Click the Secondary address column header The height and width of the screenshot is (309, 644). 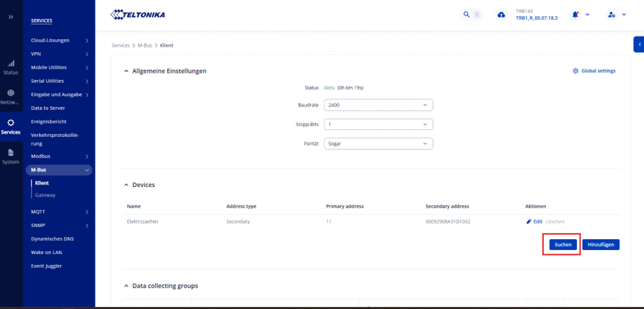[447, 206]
